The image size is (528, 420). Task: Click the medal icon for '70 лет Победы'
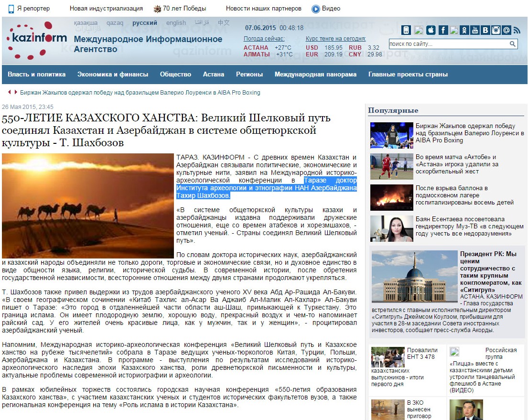157,9
